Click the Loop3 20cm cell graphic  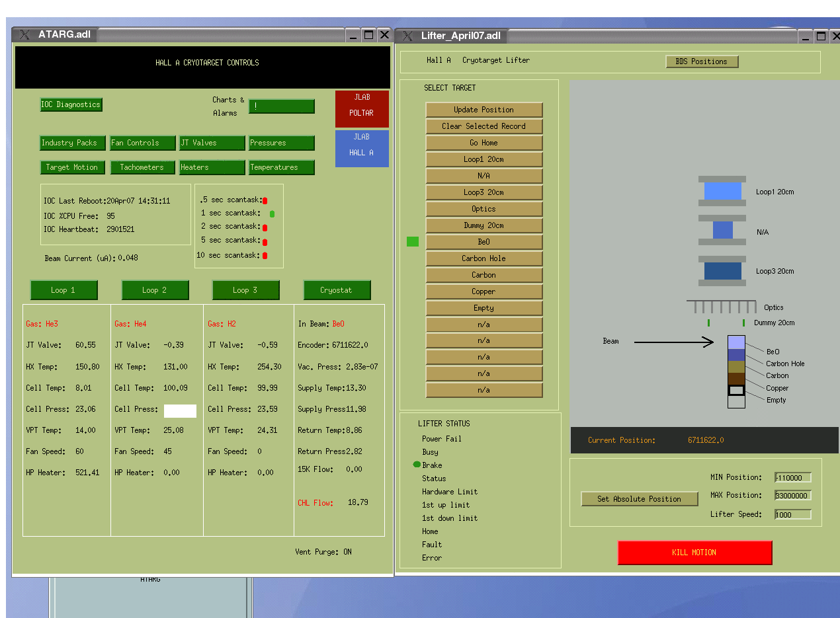point(722,271)
